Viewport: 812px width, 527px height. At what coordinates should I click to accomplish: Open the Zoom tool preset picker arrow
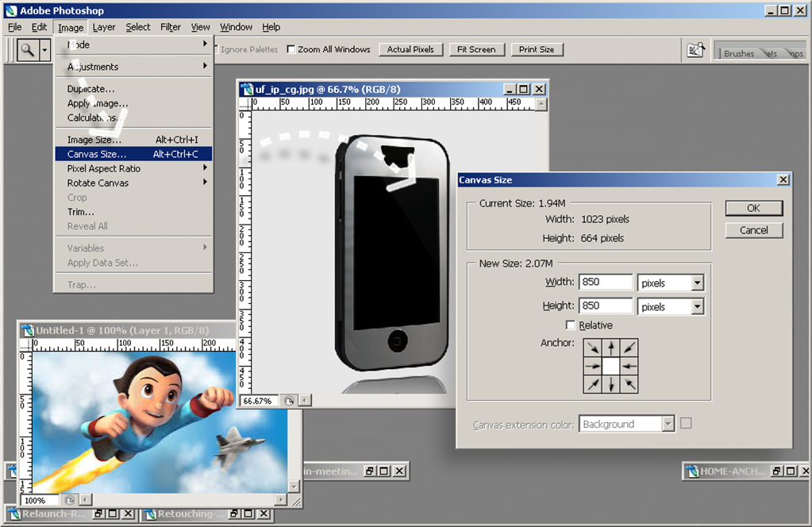point(45,50)
